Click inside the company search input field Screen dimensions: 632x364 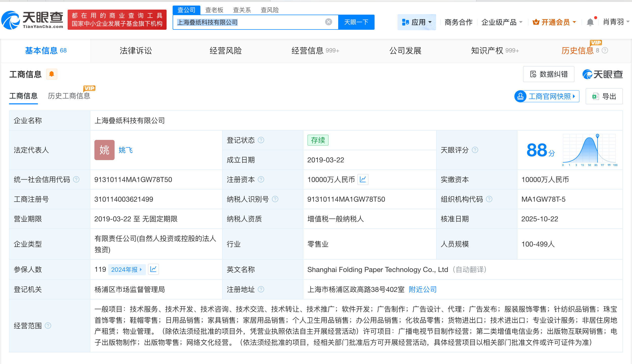point(252,22)
